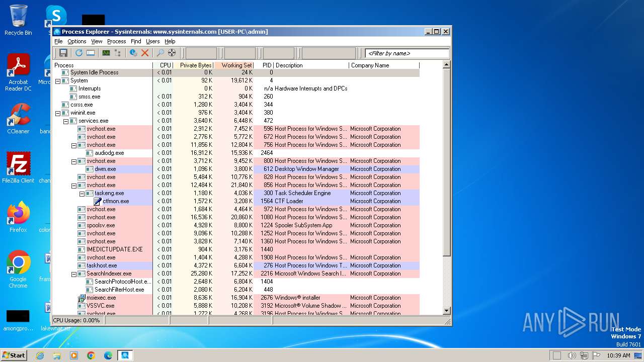
Task: Collapse the wininit.exe tree node
Action: (58, 113)
